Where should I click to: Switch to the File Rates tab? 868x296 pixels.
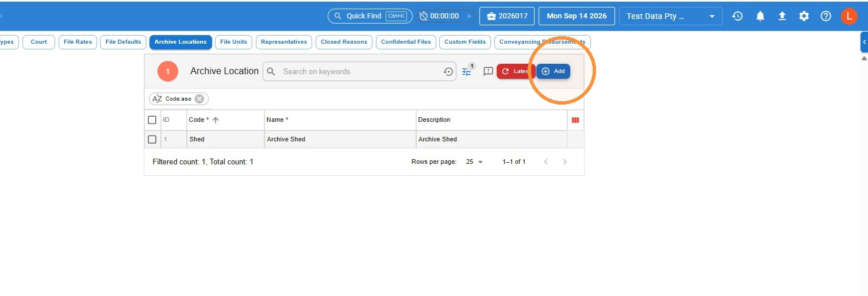78,42
